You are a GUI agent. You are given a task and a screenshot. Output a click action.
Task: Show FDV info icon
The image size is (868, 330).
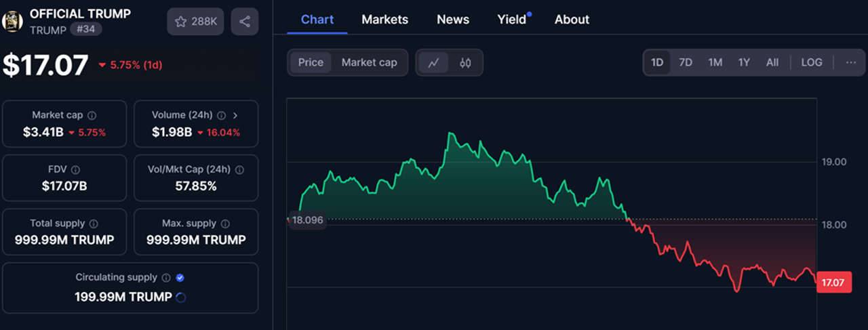75,169
